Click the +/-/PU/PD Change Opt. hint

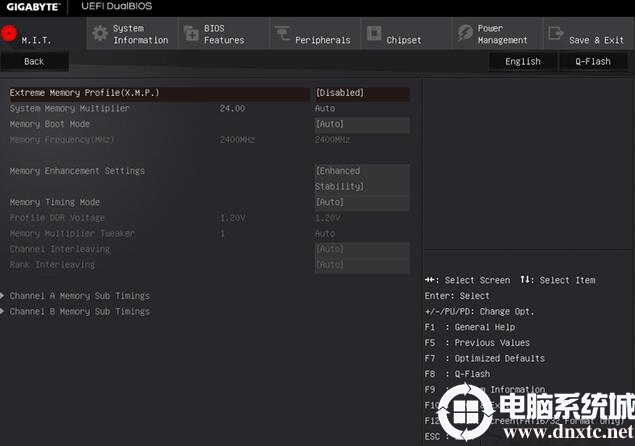479,312
